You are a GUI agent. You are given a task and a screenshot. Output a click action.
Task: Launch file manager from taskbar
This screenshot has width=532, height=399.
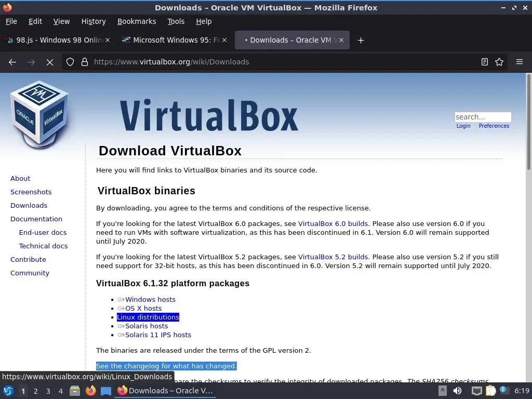click(x=75, y=391)
